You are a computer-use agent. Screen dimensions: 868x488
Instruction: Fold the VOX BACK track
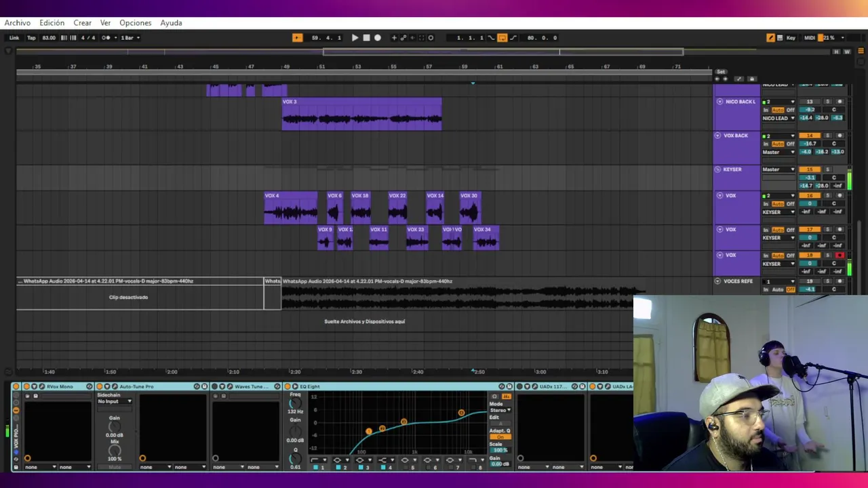coord(717,136)
